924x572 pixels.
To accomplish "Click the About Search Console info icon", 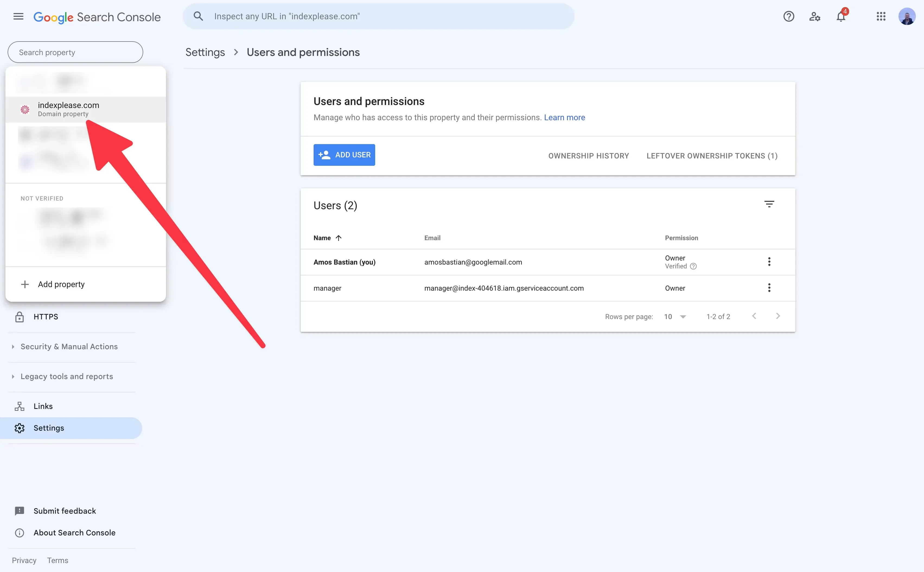I will (x=19, y=533).
